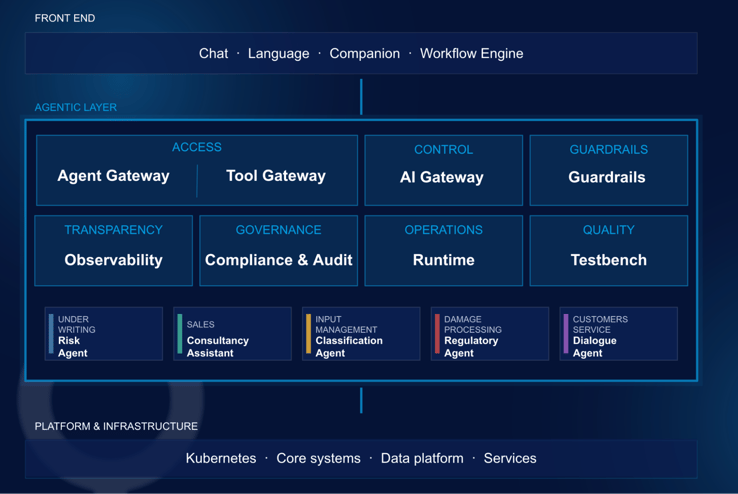Viewport: 738px width, 494px height.
Task: Select the Tool Gateway block
Action: (x=276, y=175)
